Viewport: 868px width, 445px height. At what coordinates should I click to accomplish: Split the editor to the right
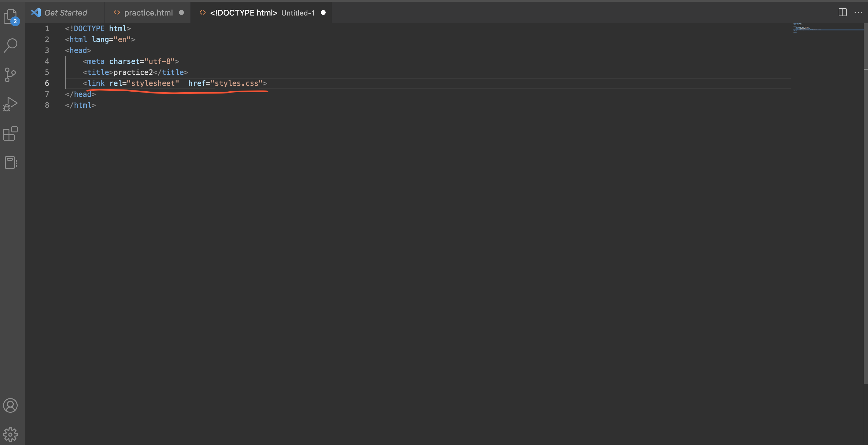[842, 12]
